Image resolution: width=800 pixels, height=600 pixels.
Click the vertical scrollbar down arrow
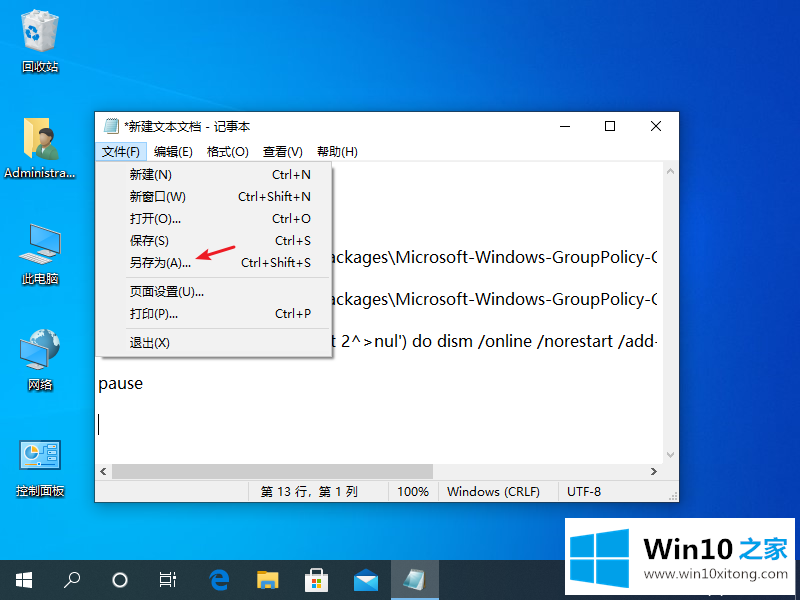point(670,452)
